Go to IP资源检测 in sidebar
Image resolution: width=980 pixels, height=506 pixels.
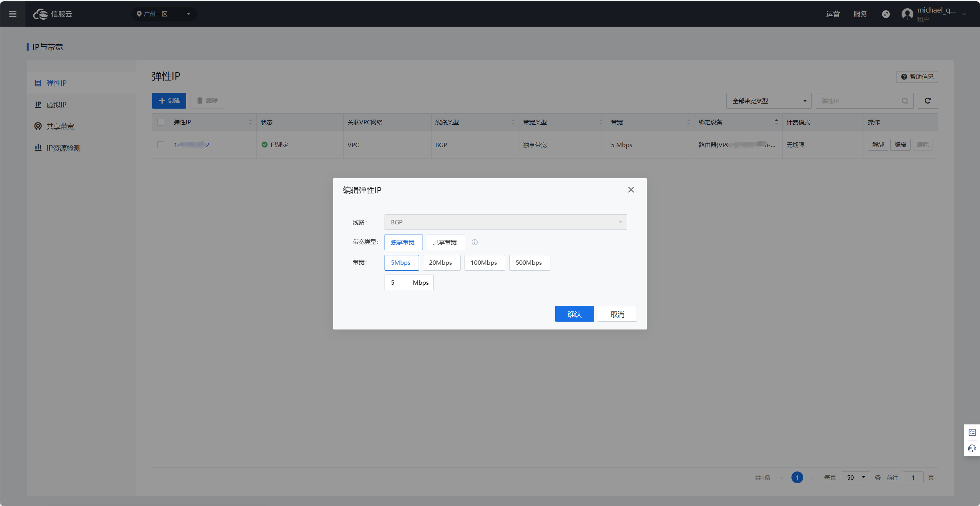(x=63, y=148)
